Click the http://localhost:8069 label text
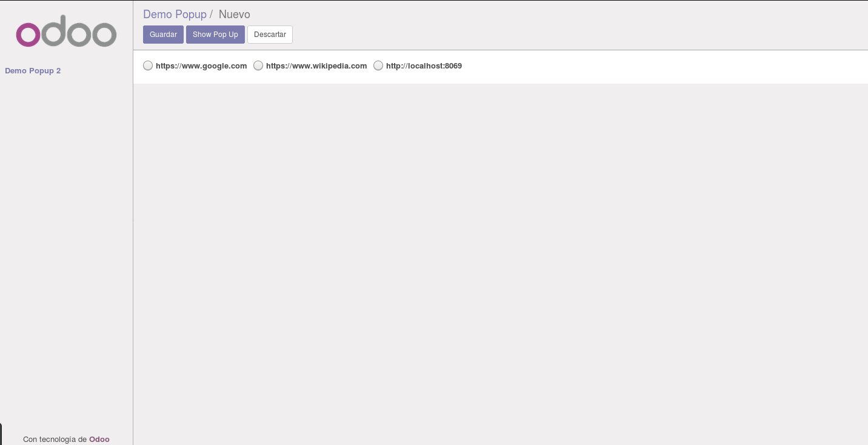Screen dimensions: 868x445 [424, 66]
